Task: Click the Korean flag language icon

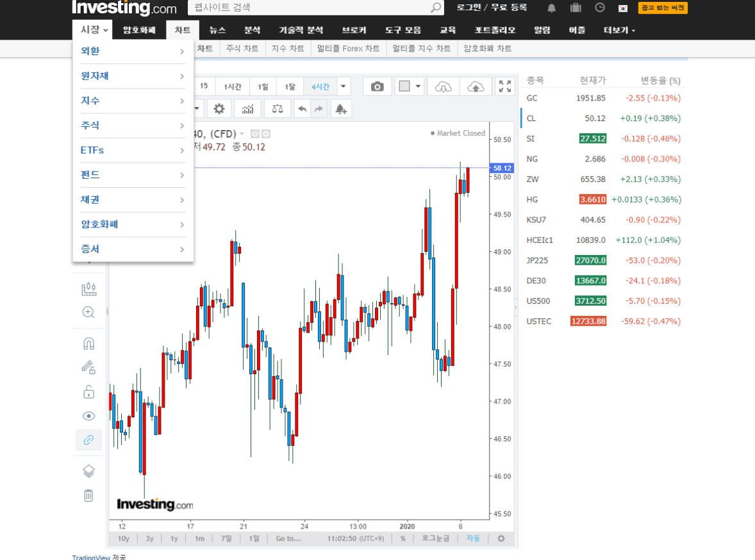Action: (622, 8)
